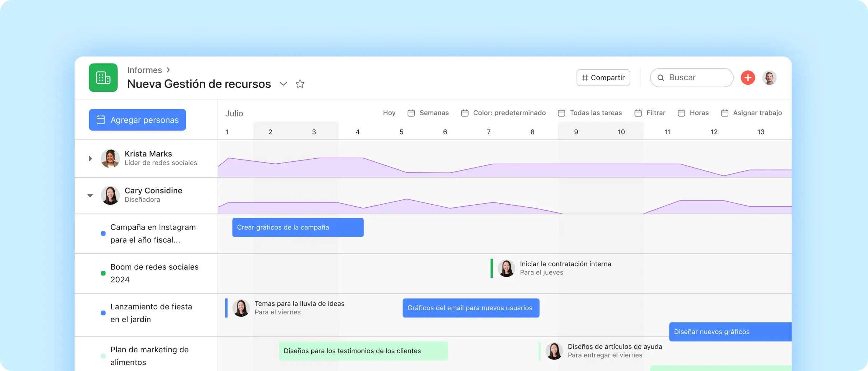Open Gráficos del email para nuevos usuarios bar
Image resolution: width=868 pixels, height=371 pixels.
tap(471, 308)
